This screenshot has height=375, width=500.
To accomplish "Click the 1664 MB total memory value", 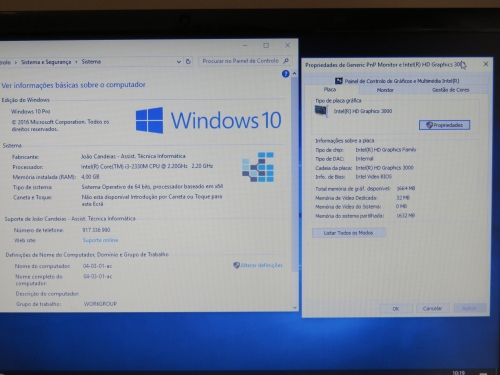I will [x=406, y=189].
